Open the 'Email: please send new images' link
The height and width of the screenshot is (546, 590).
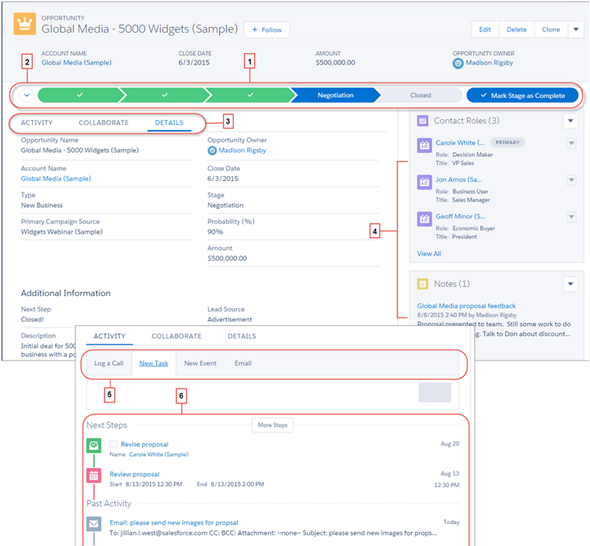point(174,523)
